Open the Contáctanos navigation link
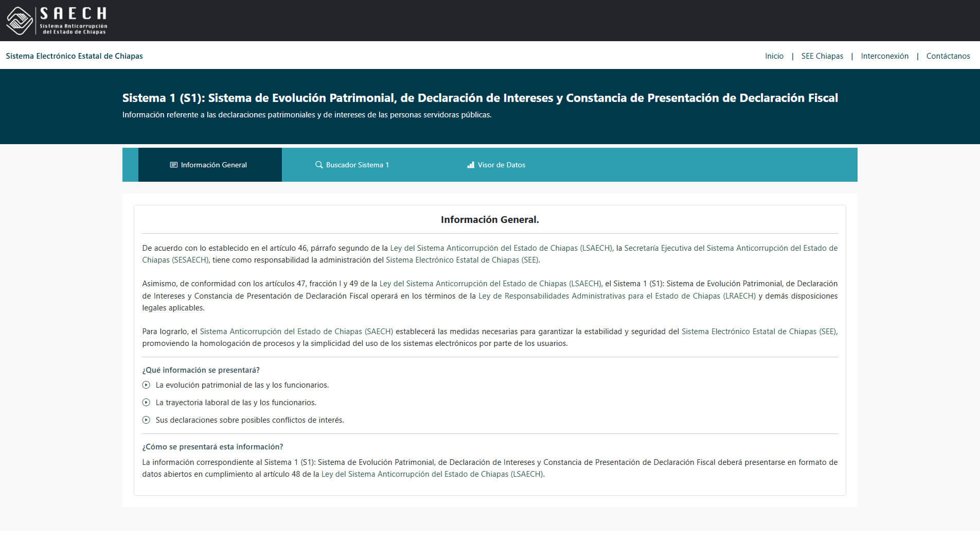 click(948, 56)
